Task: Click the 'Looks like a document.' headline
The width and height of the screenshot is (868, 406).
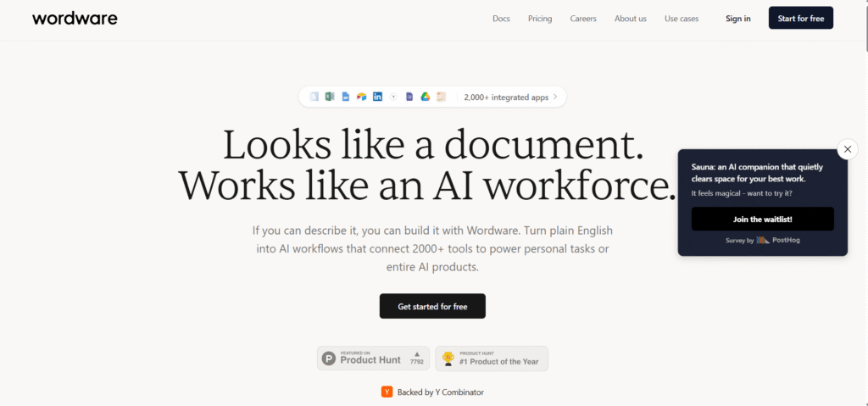Action: click(433, 144)
